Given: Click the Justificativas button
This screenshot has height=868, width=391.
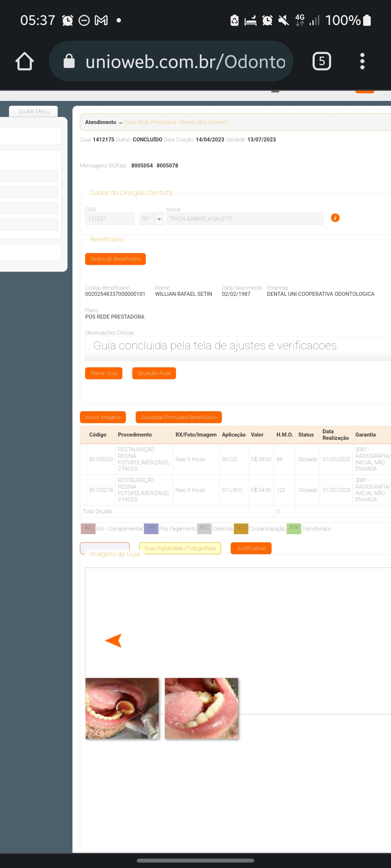Looking at the screenshot, I should coord(251,548).
